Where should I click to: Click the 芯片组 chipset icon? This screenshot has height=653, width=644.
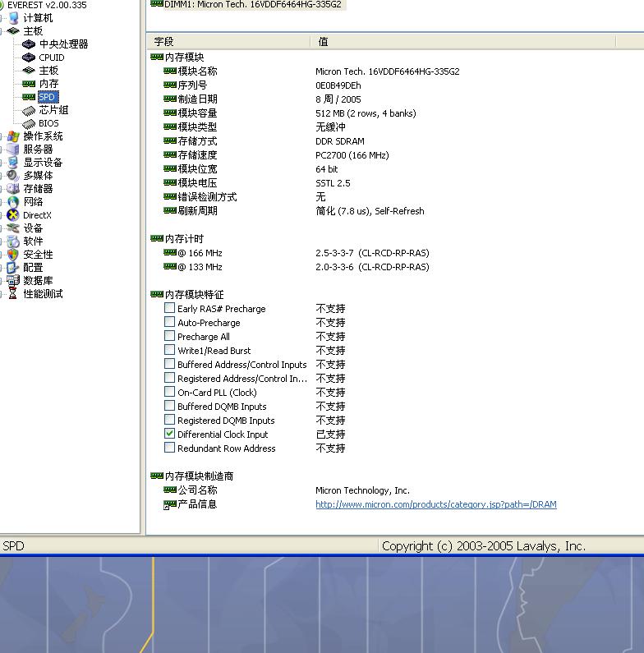[28, 110]
